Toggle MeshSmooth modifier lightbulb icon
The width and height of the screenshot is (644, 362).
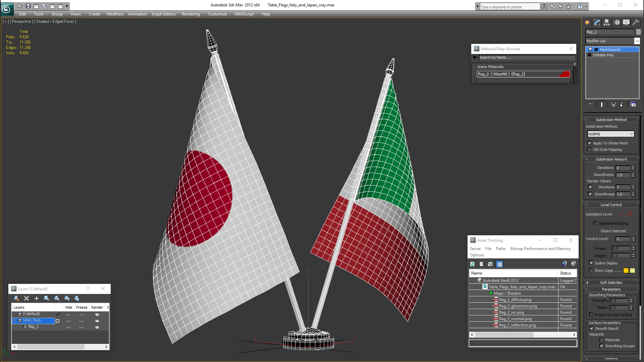[590, 50]
